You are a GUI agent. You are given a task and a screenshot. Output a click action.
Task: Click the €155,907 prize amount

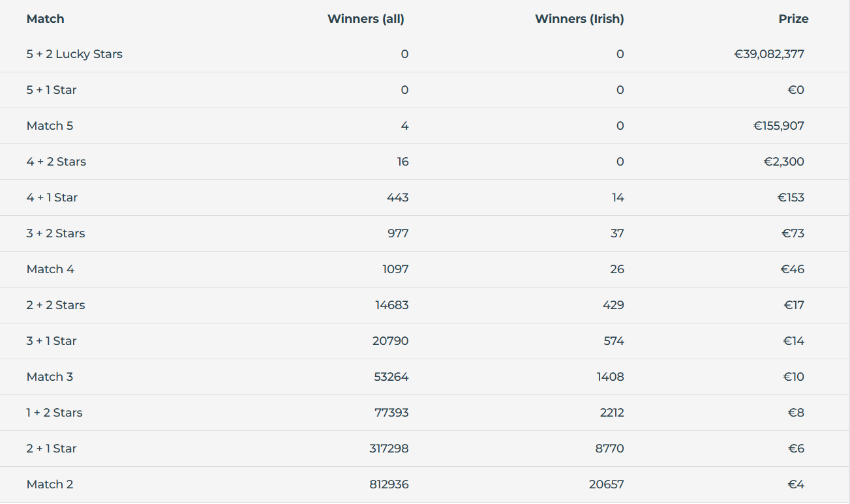tap(778, 126)
